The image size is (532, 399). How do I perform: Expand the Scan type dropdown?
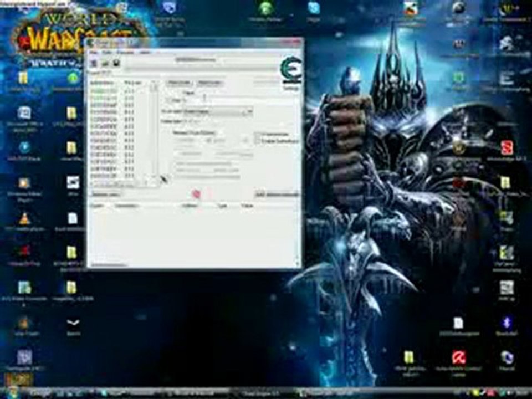[218, 111]
